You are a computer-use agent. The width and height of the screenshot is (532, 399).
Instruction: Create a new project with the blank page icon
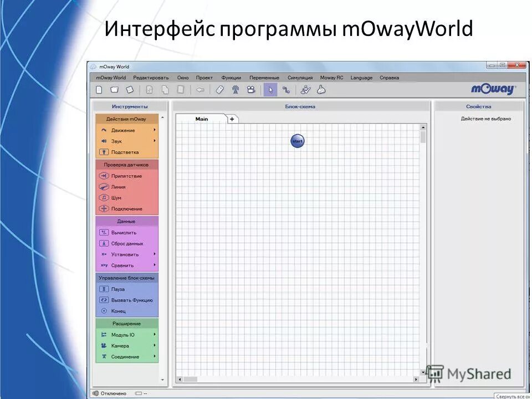pos(99,90)
